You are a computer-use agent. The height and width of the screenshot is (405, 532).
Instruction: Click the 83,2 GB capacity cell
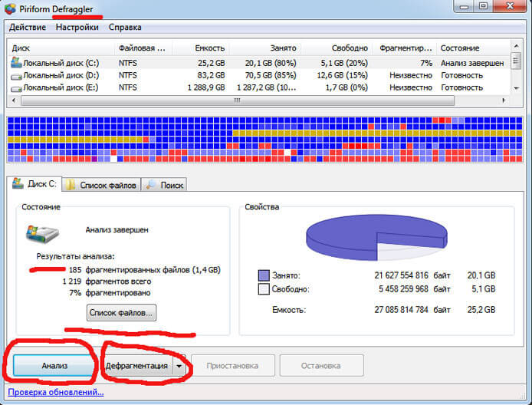[x=212, y=75]
